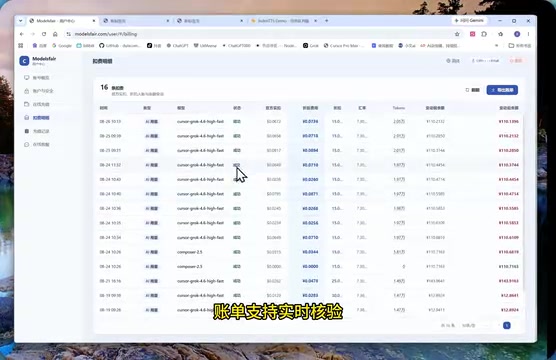
Task: Open the browser home page icon
Action: pos(55,34)
